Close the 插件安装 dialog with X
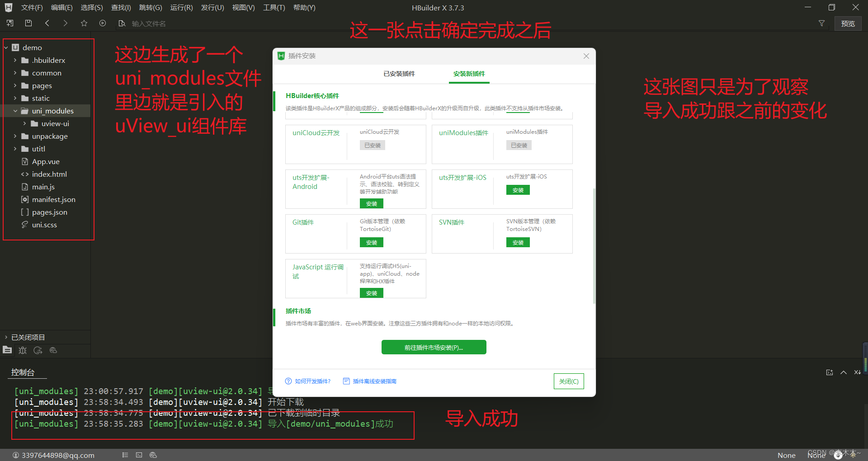This screenshot has height=461, width=868. coord(586,56)
